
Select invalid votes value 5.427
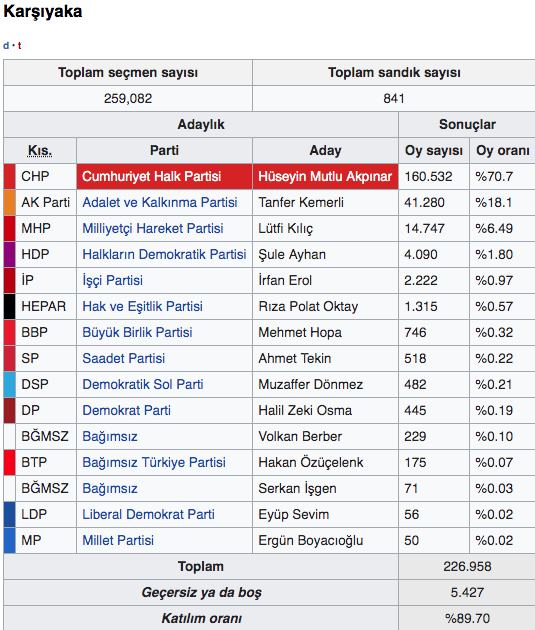467,592
